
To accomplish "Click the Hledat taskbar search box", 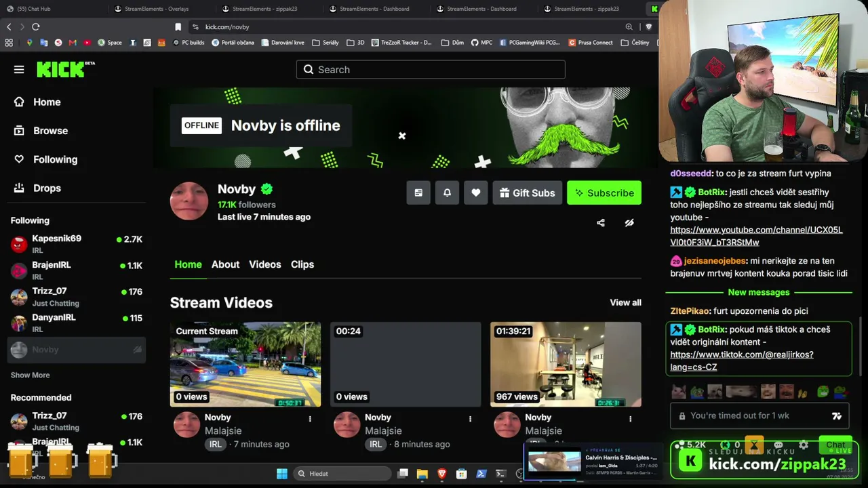I will [x=342, y=474].
